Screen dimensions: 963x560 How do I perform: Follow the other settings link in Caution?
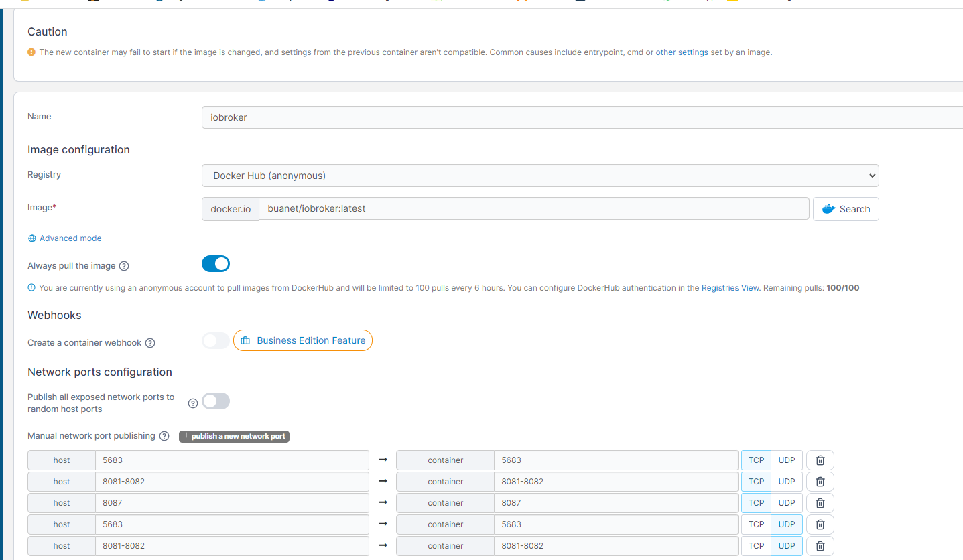click(x=682, y=52)
